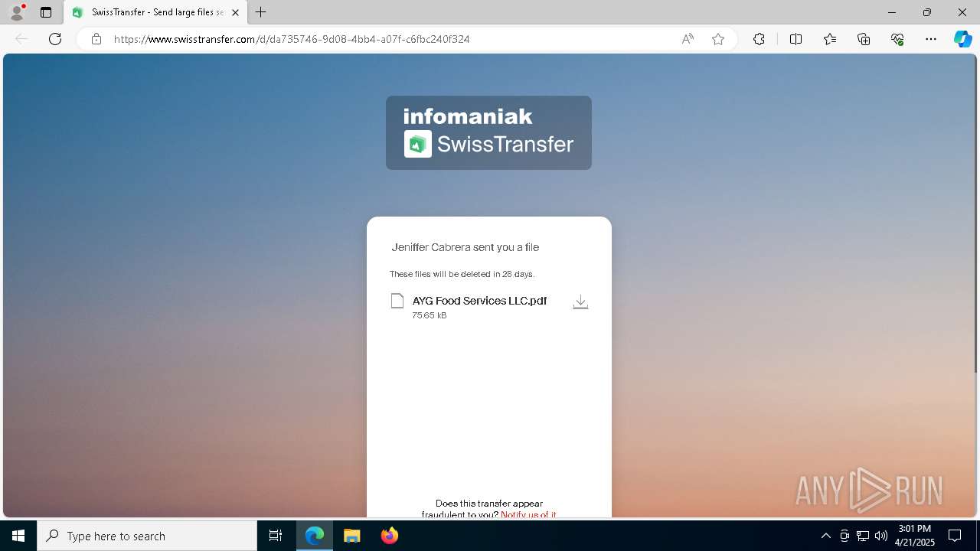
Task: Open the Extensions puzzle icon
Action: coord(759,39)
